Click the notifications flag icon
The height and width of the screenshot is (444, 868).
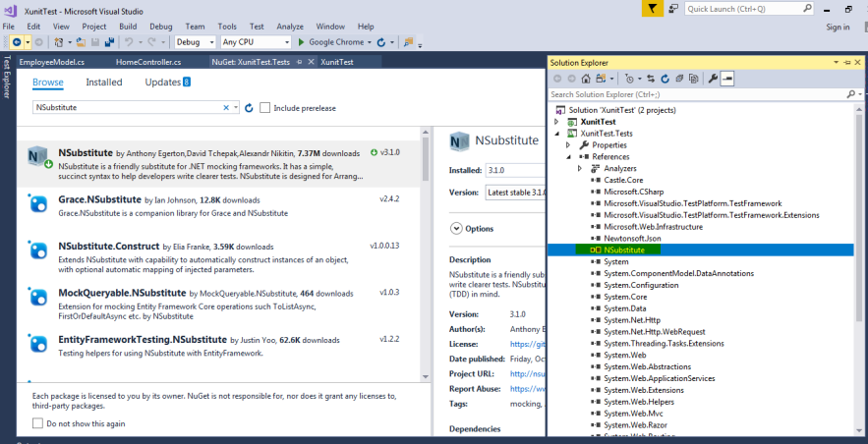655,9
